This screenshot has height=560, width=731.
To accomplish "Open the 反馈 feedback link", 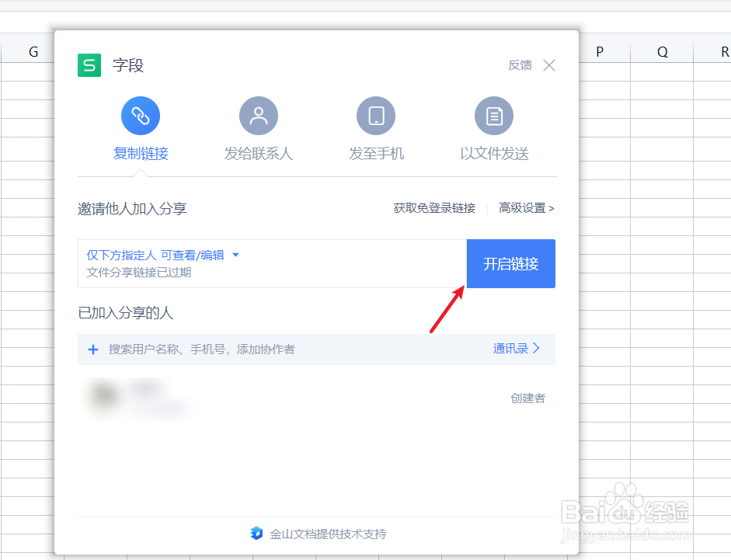I will (520, 65).
